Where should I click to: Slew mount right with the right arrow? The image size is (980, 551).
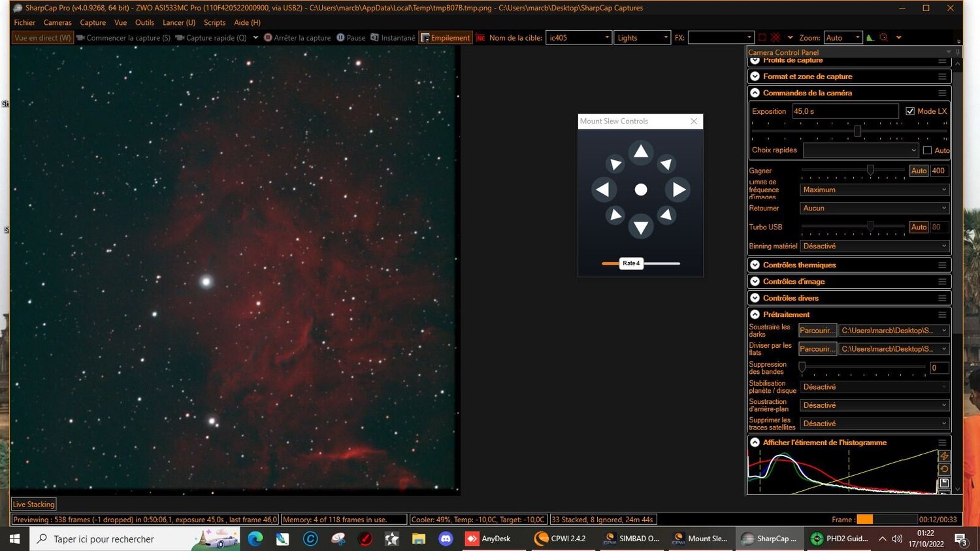pos(679,190)
